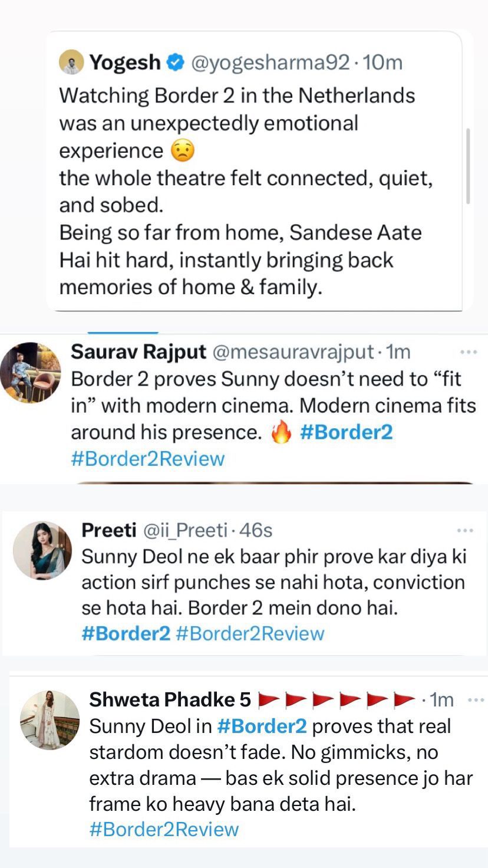
Task: Click the fire emoji in Saurav's tweet
Action: coord(281,433)
